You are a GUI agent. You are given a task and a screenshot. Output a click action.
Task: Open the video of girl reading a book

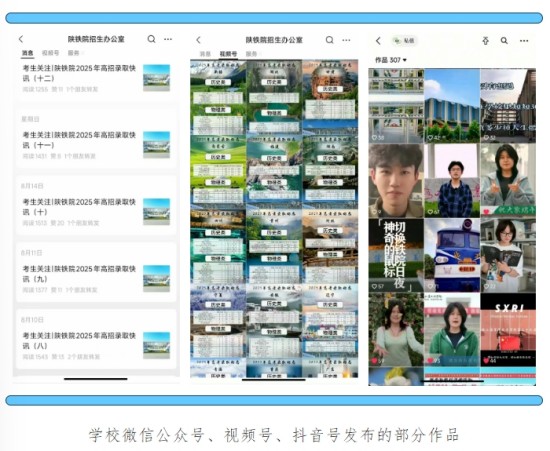tap(508, 255)
